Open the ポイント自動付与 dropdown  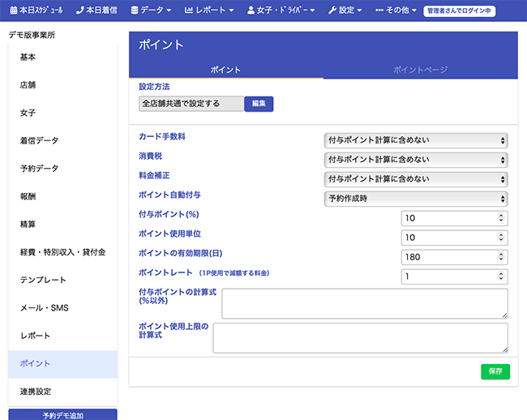[x=416, y=199]
